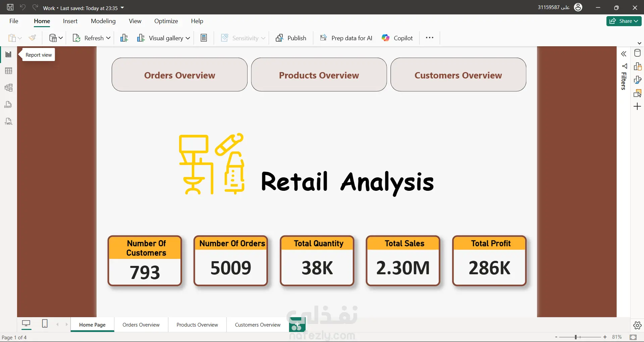This screenshot has width=644, height=342.
Task: Open the Visual gallery dropdown
Action: click(188, 38)
